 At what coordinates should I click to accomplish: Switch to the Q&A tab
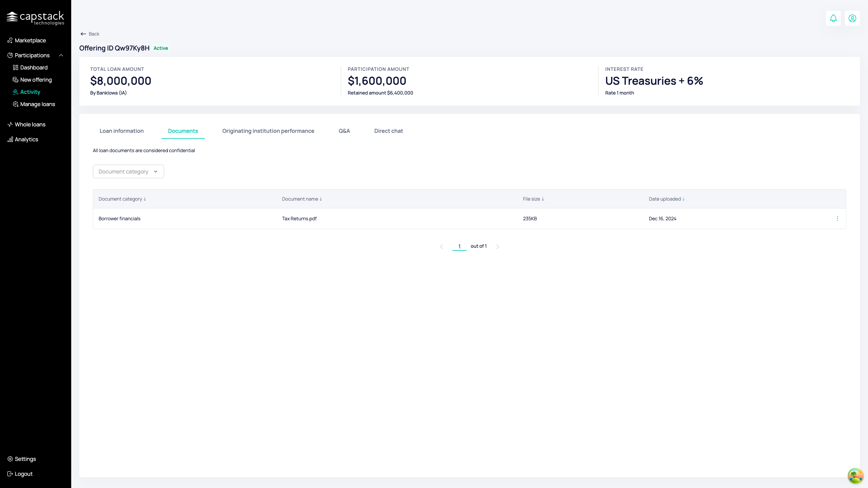[344, 131]
